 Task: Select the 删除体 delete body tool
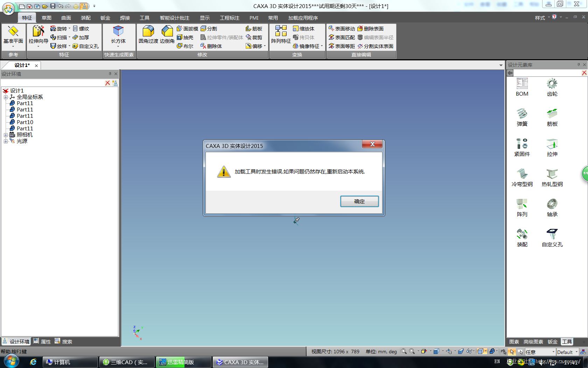pyautogui.click(x=211, y=46)
